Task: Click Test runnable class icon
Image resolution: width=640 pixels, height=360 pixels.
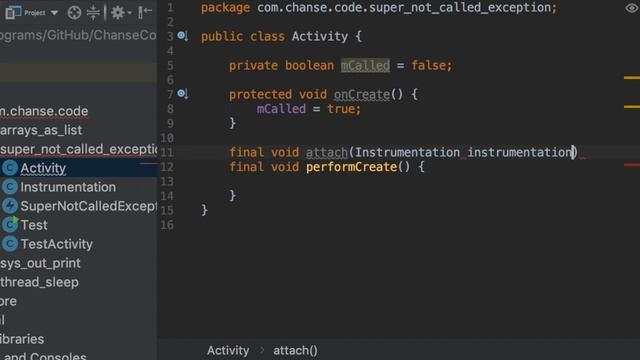Action: 10,225
